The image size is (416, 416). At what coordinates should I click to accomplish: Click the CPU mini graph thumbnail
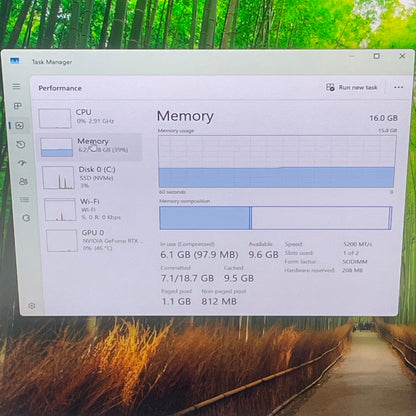(x=55, y=118)
